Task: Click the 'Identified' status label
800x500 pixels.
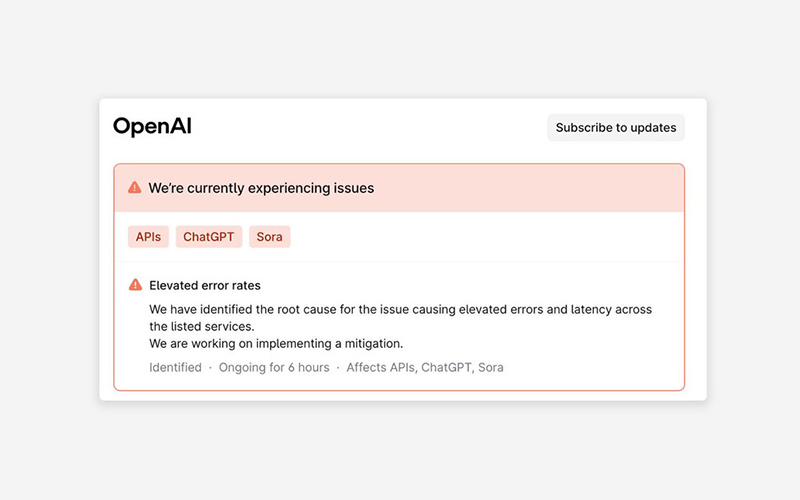Action: coord(175,367)
